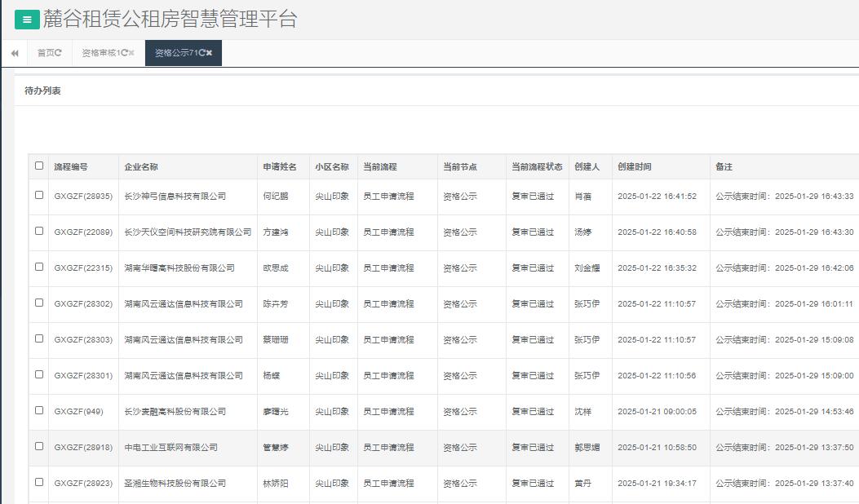Click refresh icon on 首页 tab

click(x=59, y=53)
